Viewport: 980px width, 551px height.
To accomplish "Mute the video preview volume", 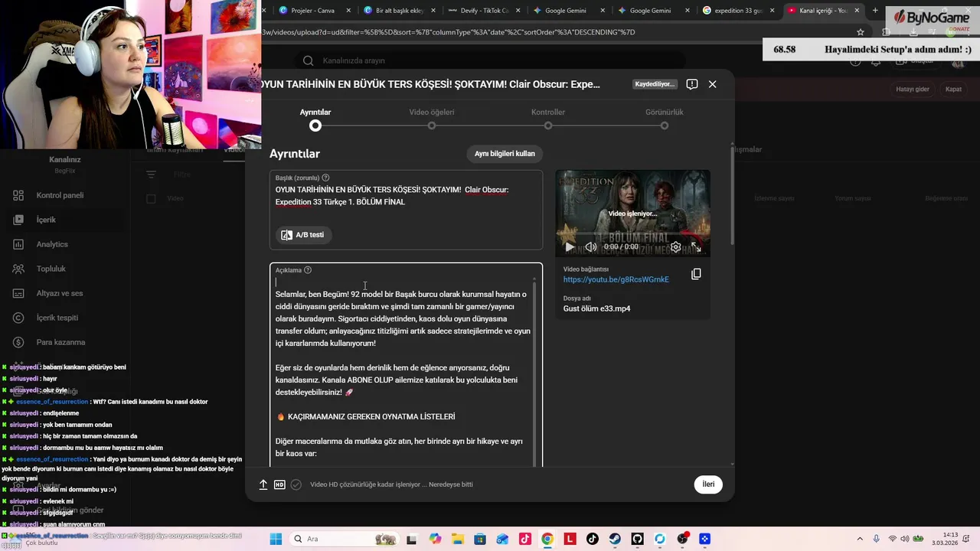I will (x=591, y=246).
